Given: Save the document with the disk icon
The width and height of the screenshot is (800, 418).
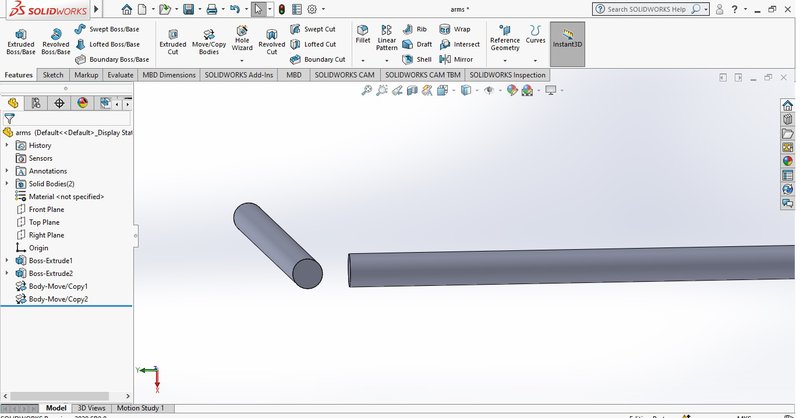Looking at the screenshot, I should (189, 9).
